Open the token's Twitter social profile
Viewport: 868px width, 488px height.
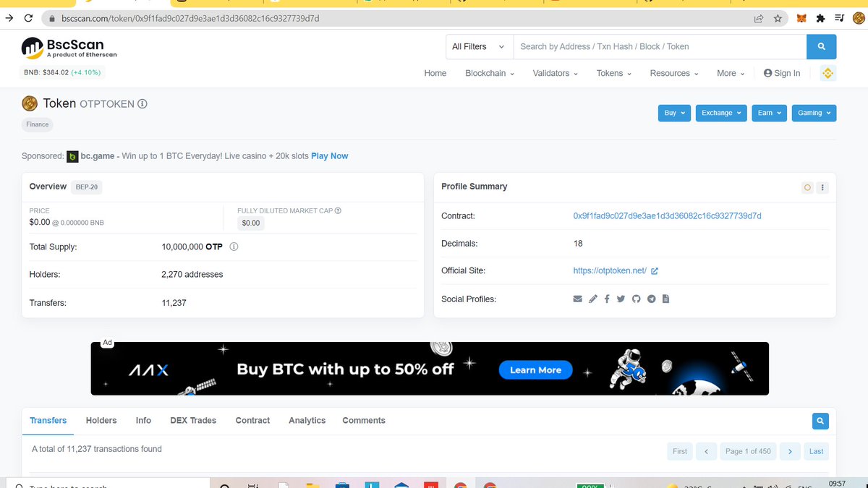pyautogui.click(x=621, y=299)
